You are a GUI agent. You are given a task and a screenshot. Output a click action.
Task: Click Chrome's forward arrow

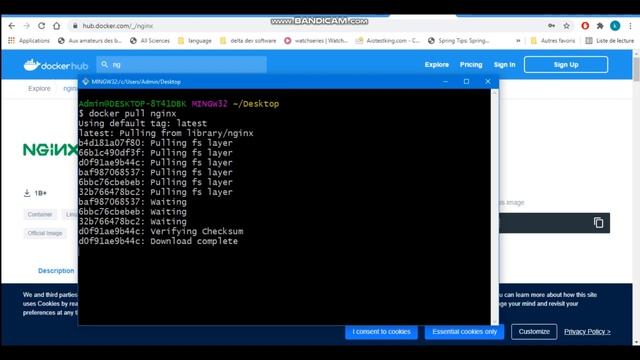pyautogui.click(x=27, y=26)
